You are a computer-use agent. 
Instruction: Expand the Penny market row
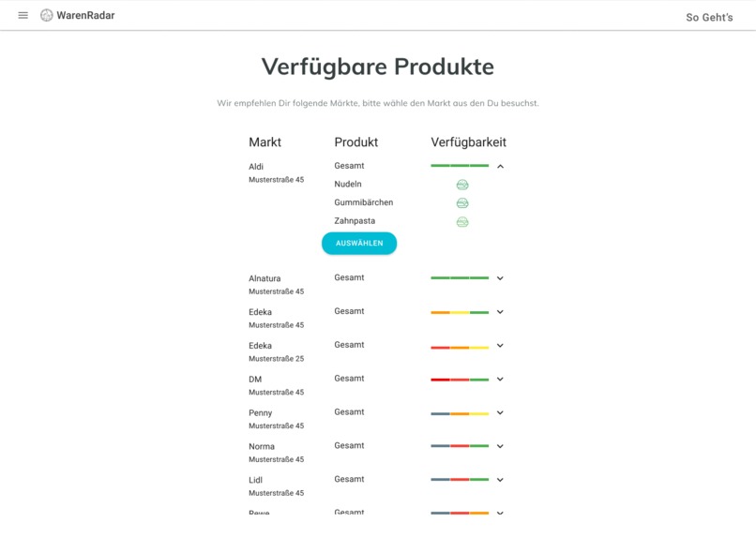pyautogui.click(x=501, y=412)
